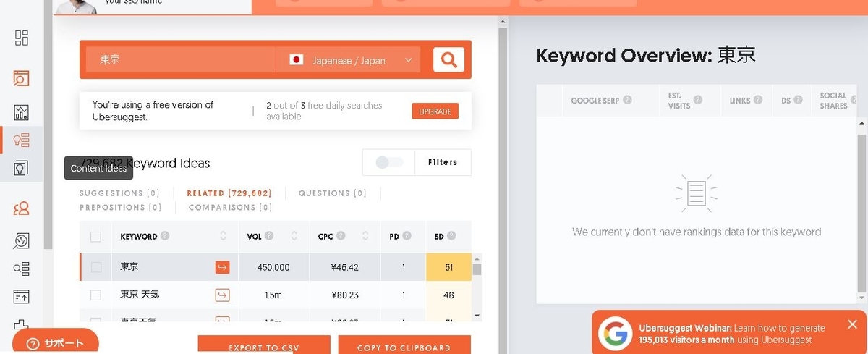Tick the checkbox for the 東京 row
The image size is (868, 354).
[95, 267]
